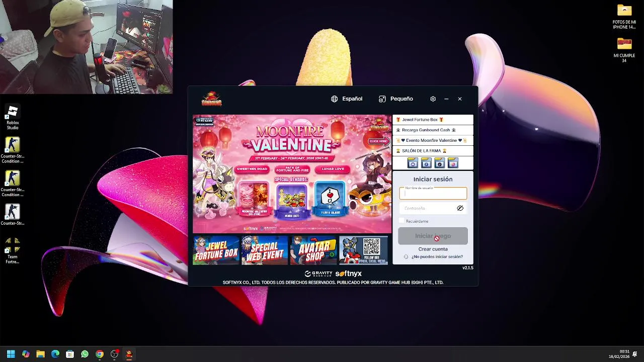Open WhatsApp from the taskbar

point(85,354)
